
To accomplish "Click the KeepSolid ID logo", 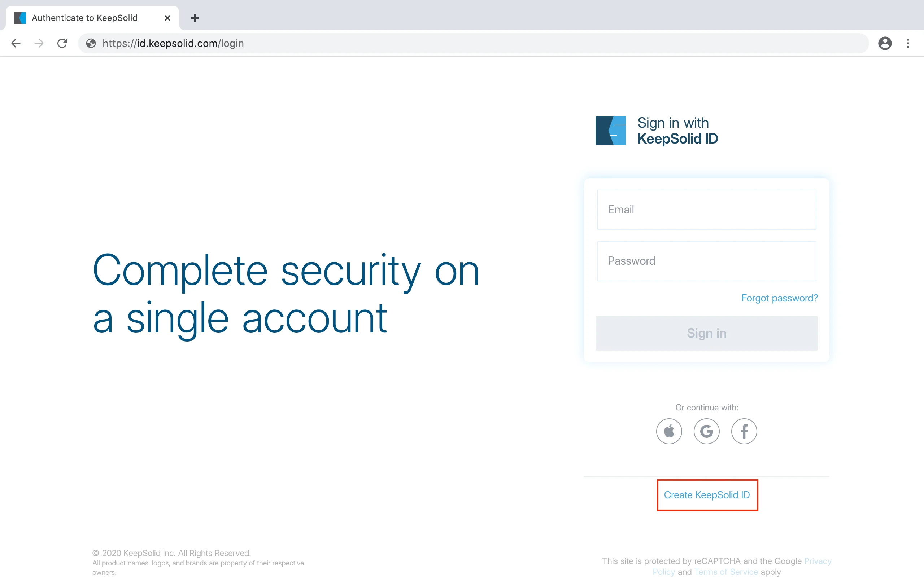I will 611,131.
